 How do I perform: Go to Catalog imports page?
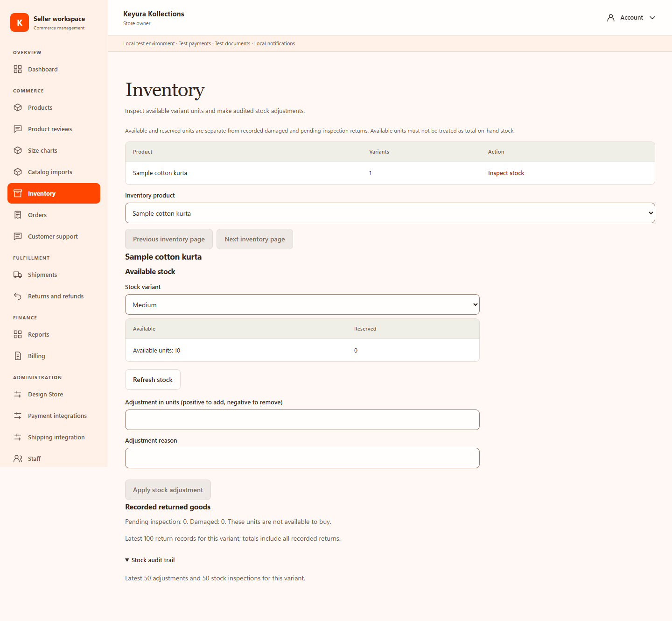[54, 172]
